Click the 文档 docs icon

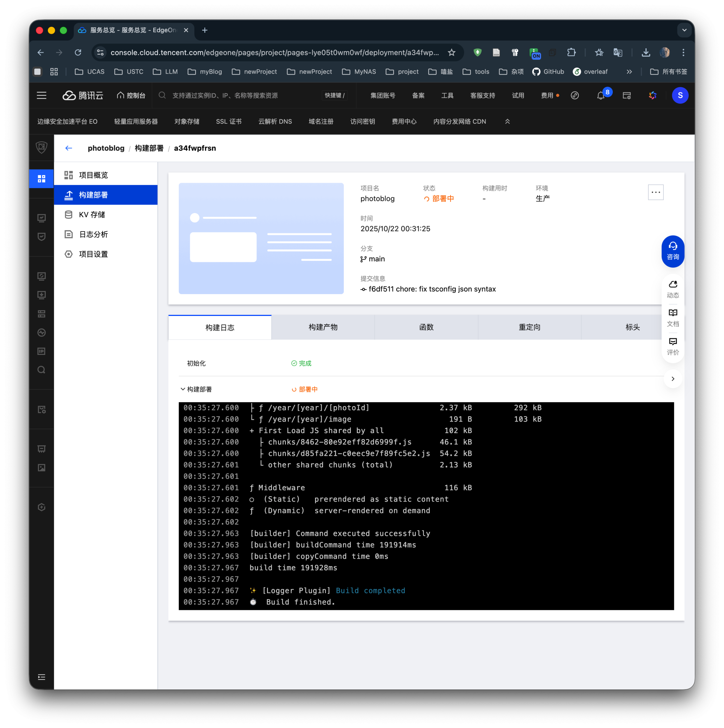(x=673, y=318)
